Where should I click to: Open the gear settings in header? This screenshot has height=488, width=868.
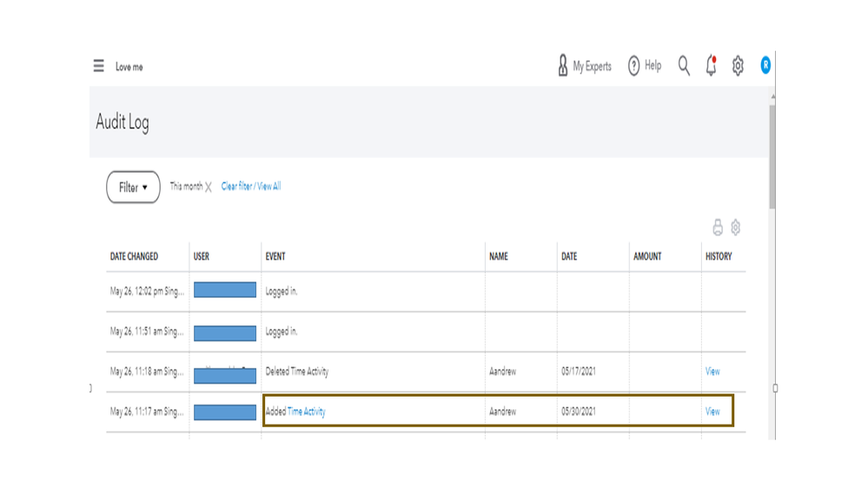click(738, 66)
